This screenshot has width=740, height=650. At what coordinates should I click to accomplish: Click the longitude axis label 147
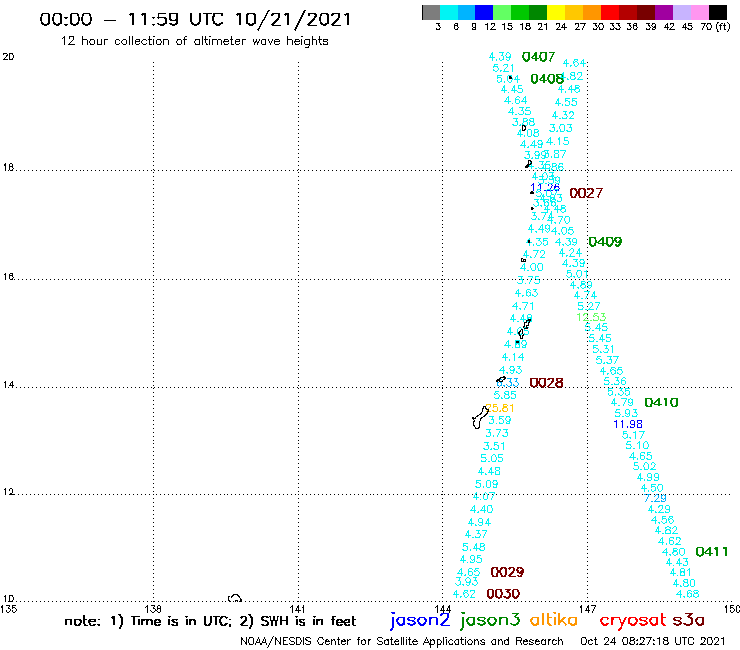click(588, 609)
